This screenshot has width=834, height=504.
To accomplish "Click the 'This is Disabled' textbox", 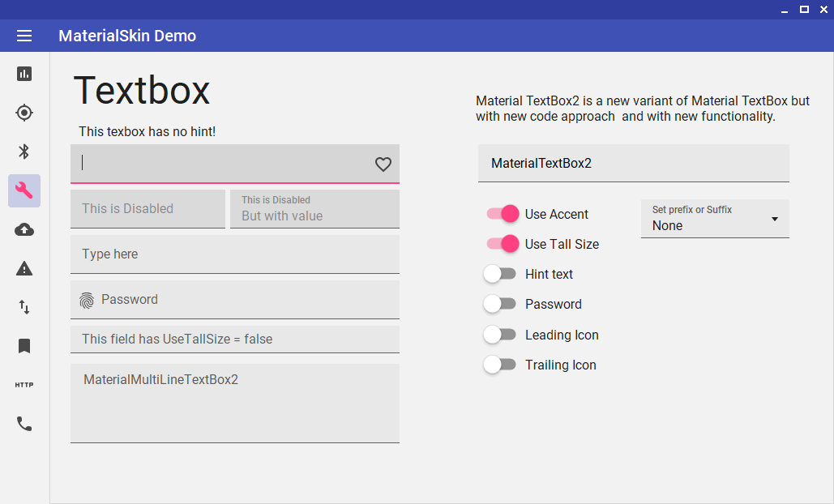I will pos(148,209).
